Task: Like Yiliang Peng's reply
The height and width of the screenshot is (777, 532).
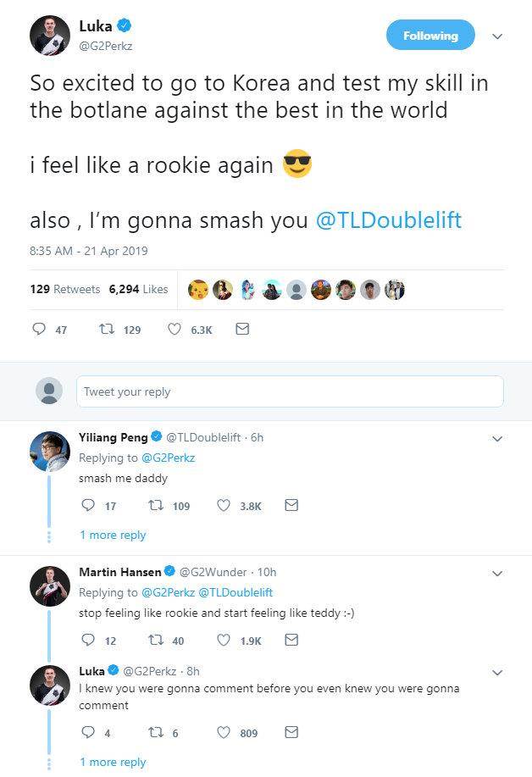Action: (x=224, y=506)
